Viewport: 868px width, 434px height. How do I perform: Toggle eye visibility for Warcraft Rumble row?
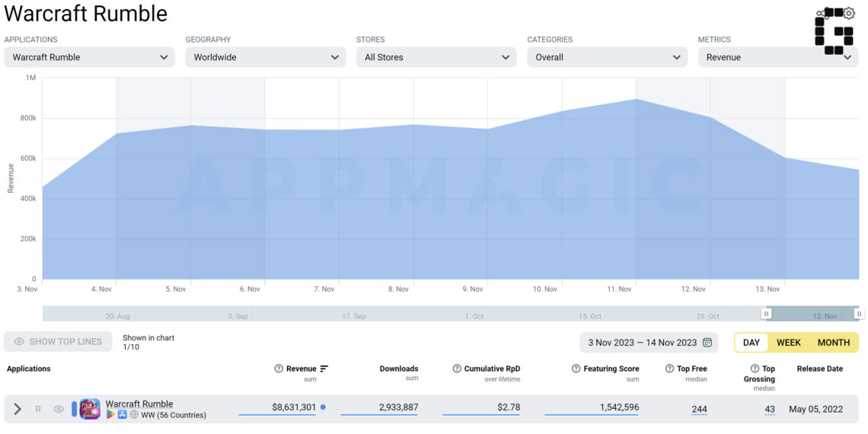click(59, 409)
